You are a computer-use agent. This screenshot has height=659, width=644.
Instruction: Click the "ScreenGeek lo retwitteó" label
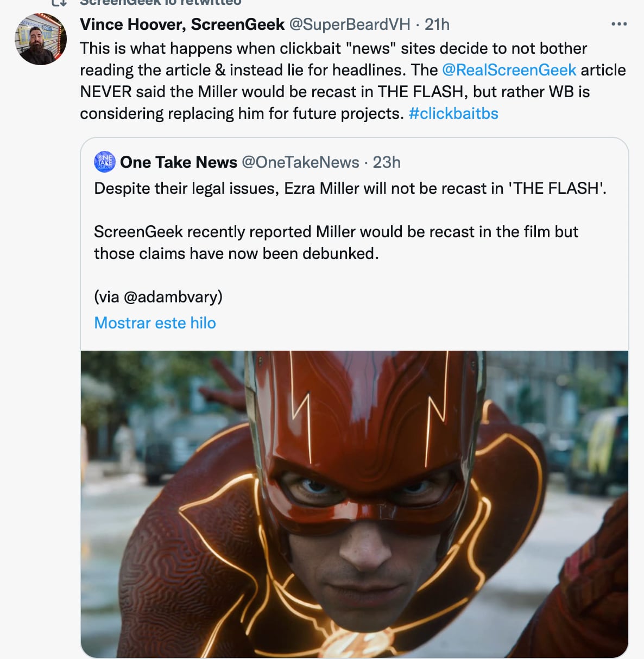tap(160, 3)
